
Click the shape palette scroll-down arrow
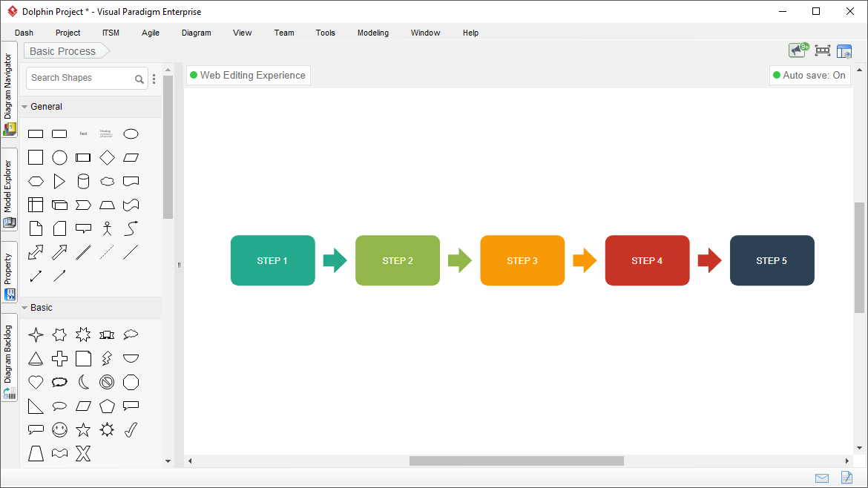(168, 461)
